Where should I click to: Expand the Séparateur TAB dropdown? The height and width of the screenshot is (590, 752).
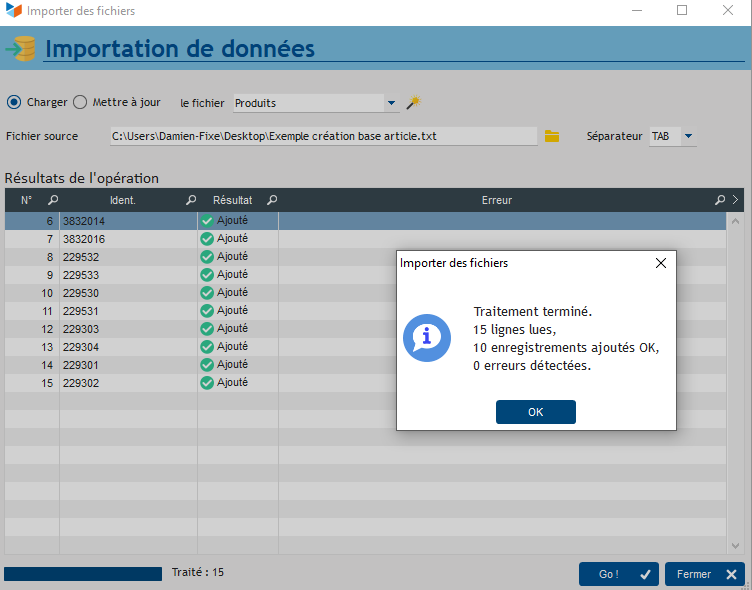pyautogui.click(x=688, y=136)
